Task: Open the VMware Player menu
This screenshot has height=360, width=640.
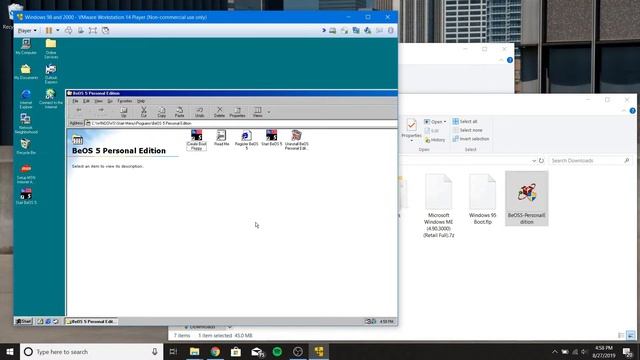Action: [27, 31]
